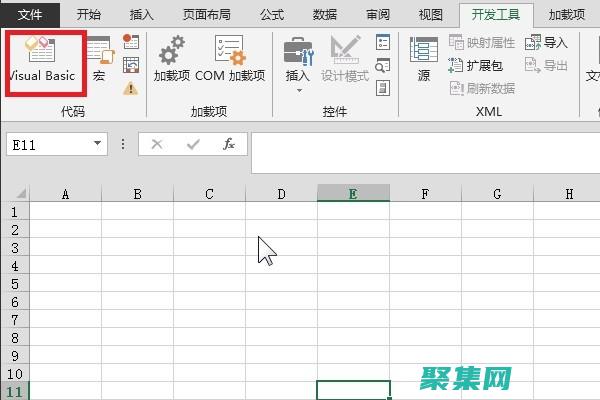This screenshot has height=400, width=600.
Task: Select row 11 header
Action: (15, 391)
